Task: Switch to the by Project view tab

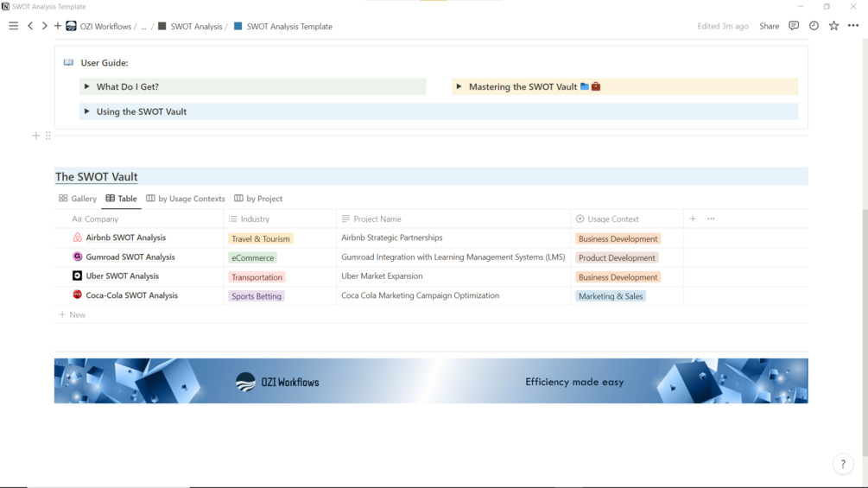Action: [x=258, y=199]
